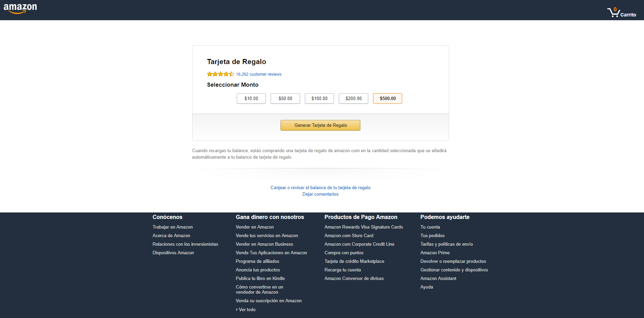644x318 pixels.
Task: Click Cómo convertirse en un vendedor link
Action: click(260, 290)
